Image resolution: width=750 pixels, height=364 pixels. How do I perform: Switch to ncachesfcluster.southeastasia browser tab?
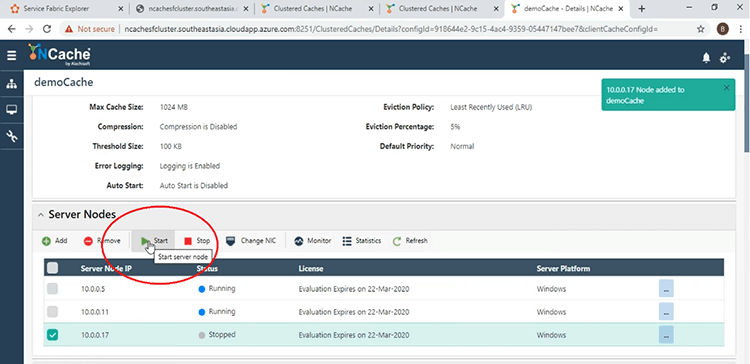(x=191, y=8)
